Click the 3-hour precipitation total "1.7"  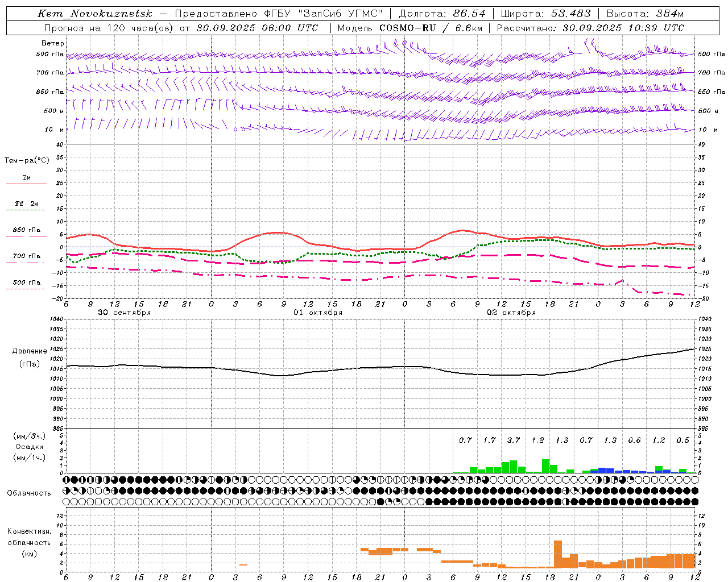coord(490,440)
